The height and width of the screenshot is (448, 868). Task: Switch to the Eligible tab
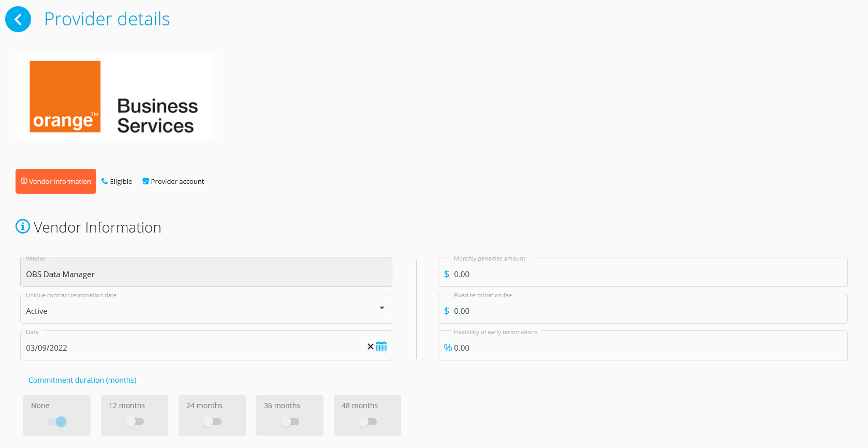pyautogui.click(x=117, y=181)
